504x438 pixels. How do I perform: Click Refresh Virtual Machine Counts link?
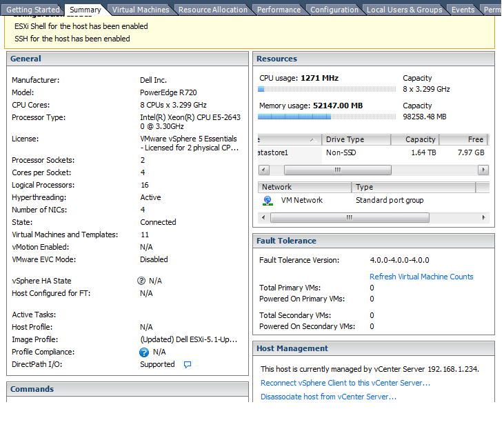(421, 277)
